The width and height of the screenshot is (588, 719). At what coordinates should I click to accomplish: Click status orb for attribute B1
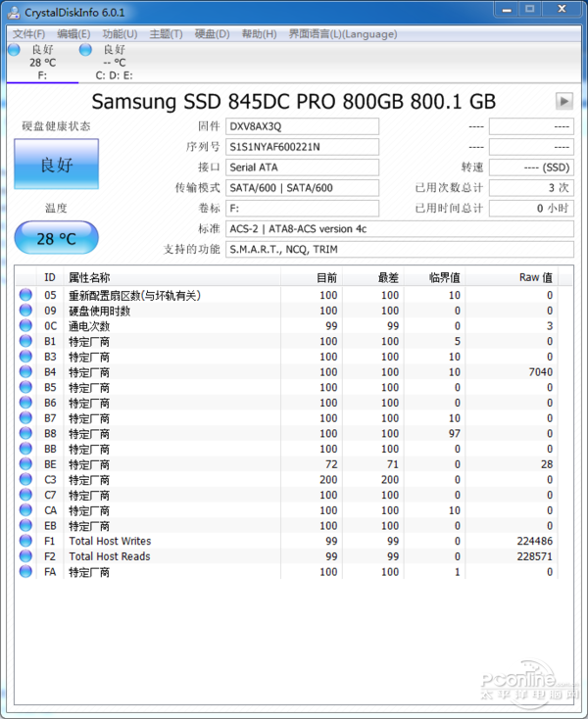pos(25,341)
